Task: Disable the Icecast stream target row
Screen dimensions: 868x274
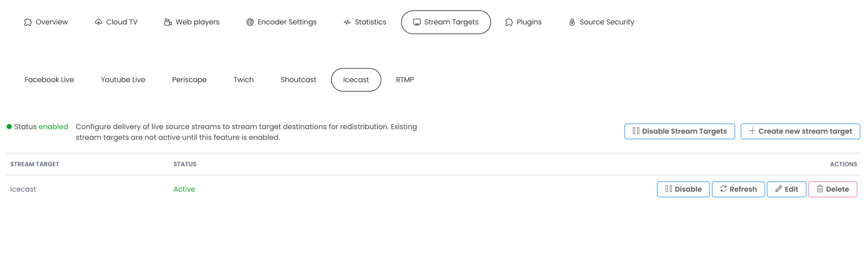Action: click(683, 189)
